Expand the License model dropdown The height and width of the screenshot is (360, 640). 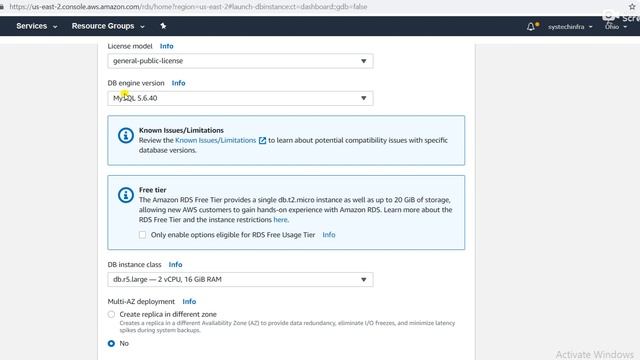click(240, 61)
